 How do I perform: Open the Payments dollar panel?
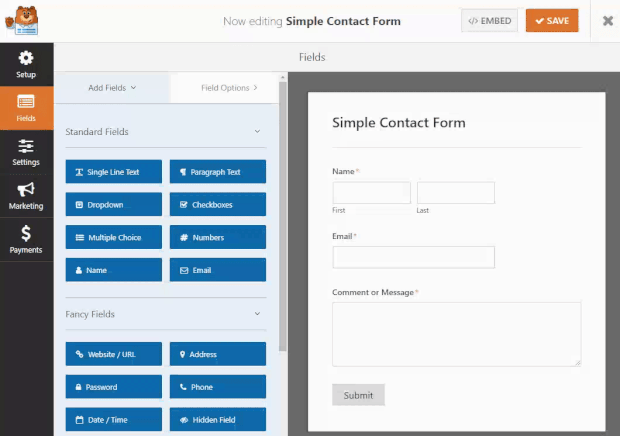coord(26,240)
